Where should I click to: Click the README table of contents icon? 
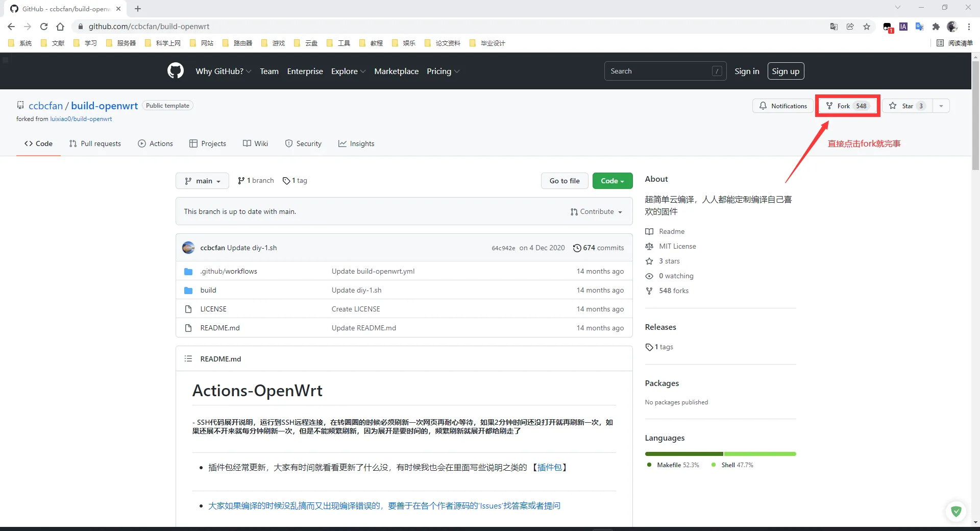[188, 359]
